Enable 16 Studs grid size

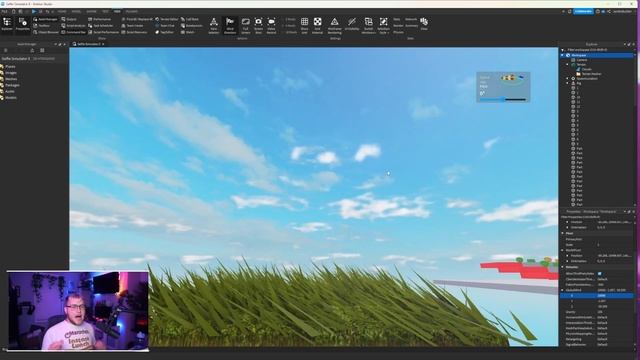pos(290,32)
